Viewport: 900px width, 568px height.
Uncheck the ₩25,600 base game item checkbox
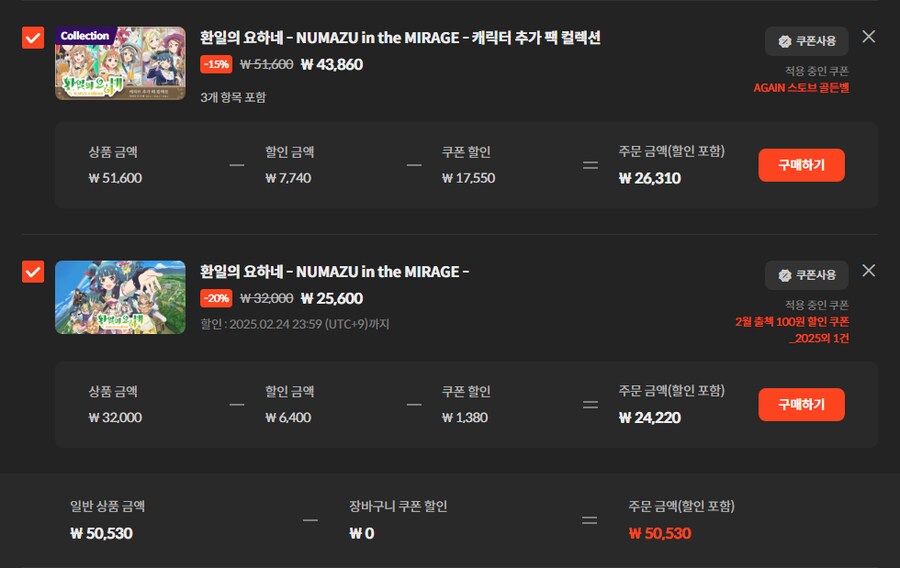pyautogui.click(x=33, y=272)
